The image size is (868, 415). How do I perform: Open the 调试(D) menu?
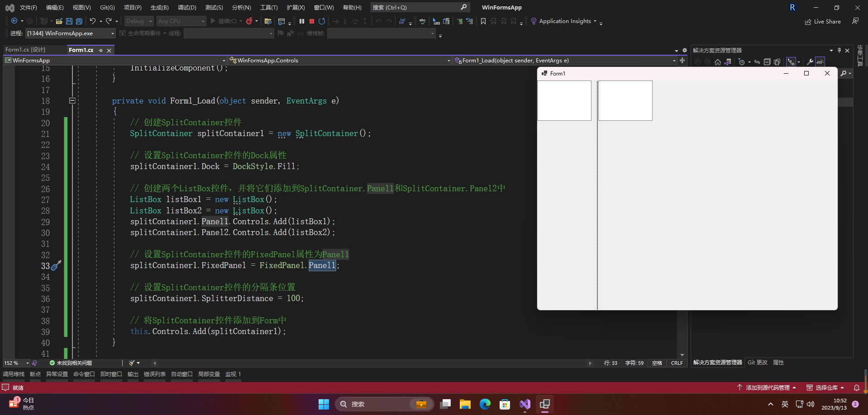pyautogui.click(x=187, y=8)
